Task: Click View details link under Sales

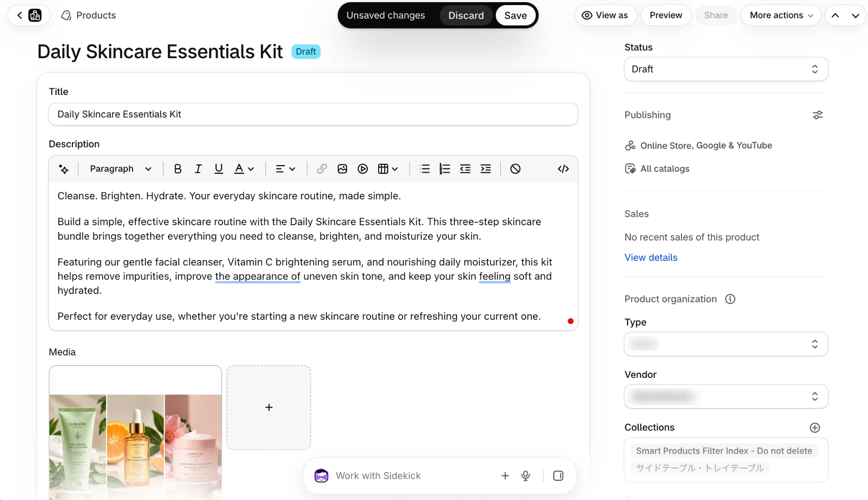Action: click(651, 257)
